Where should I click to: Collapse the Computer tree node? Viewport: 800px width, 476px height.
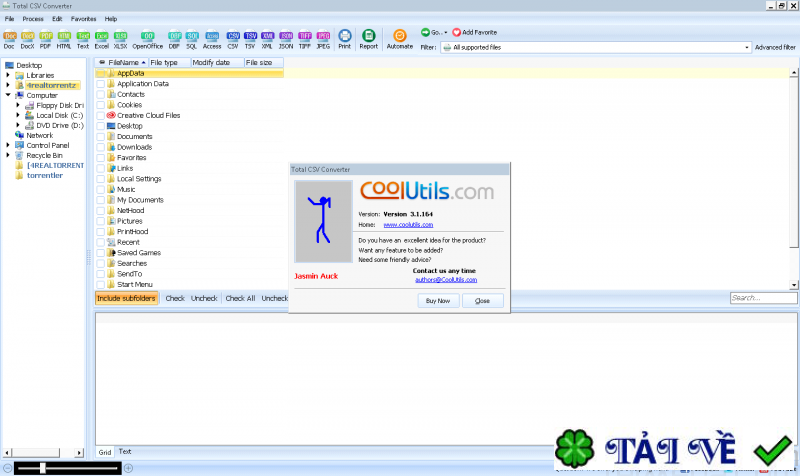(8, 95)
